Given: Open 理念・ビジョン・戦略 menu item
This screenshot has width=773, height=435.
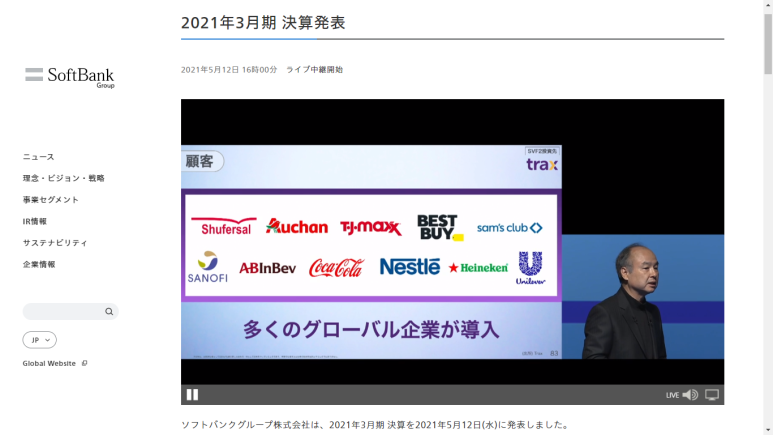Looking at the screenshot, I should coord(64,178).
